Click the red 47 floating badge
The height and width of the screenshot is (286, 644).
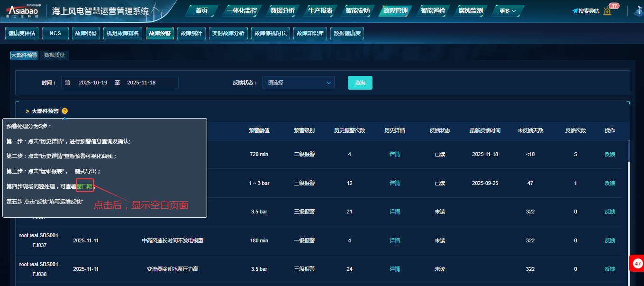pos(637,264)
